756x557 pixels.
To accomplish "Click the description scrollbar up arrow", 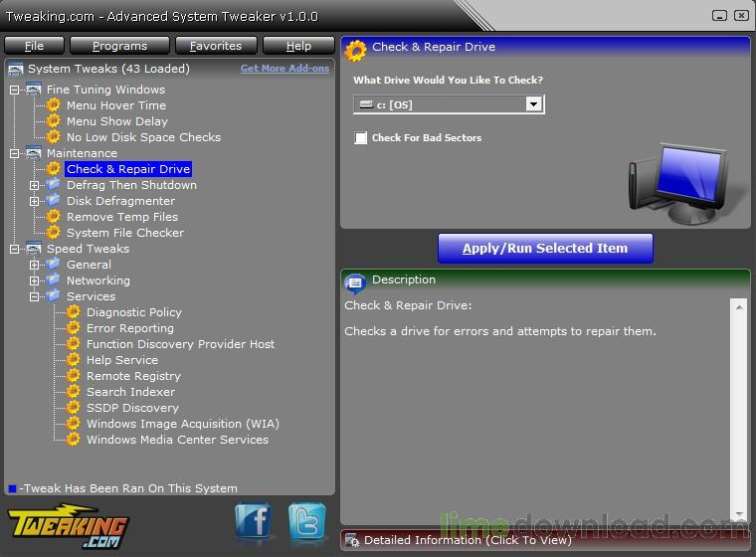I will click(739, 306).
